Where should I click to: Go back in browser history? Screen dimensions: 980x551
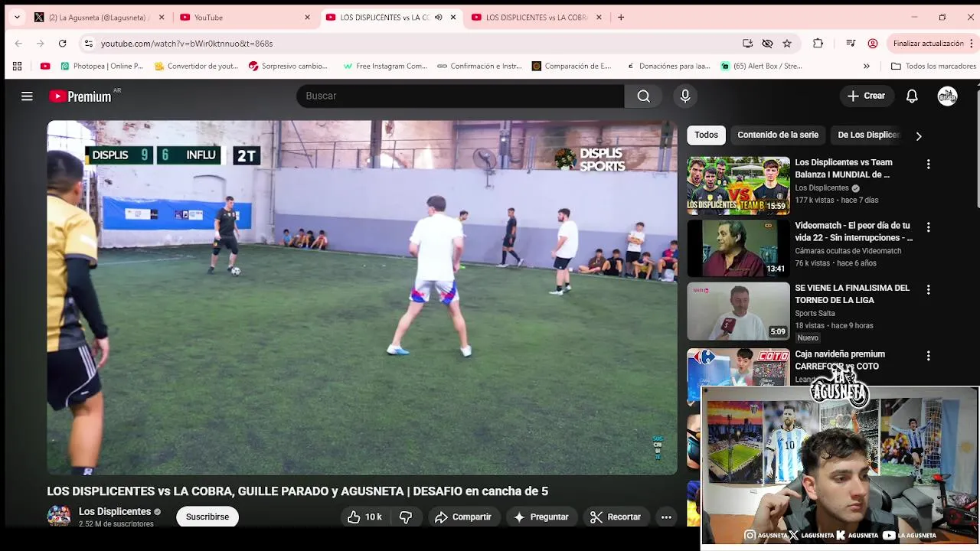click(x=18, y=44)
